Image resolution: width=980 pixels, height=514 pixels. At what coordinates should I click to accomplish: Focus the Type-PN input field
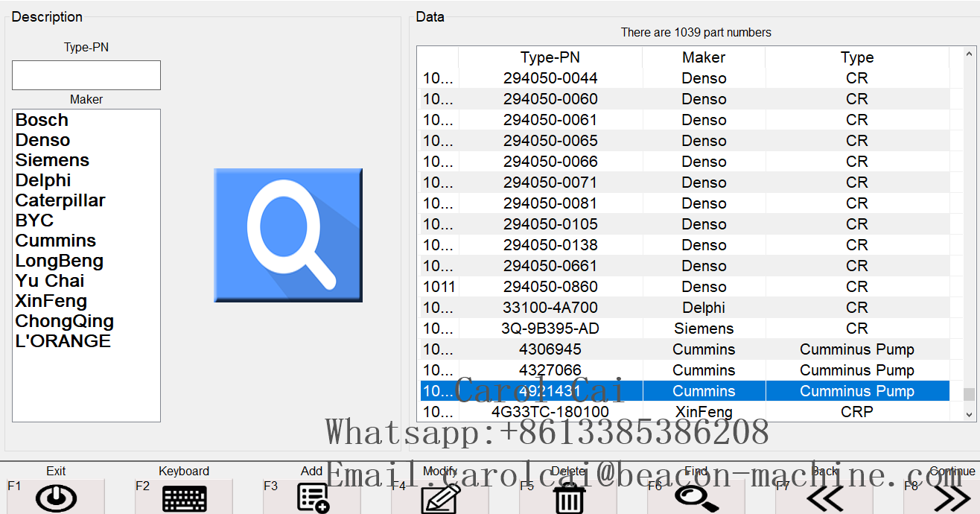86,75
